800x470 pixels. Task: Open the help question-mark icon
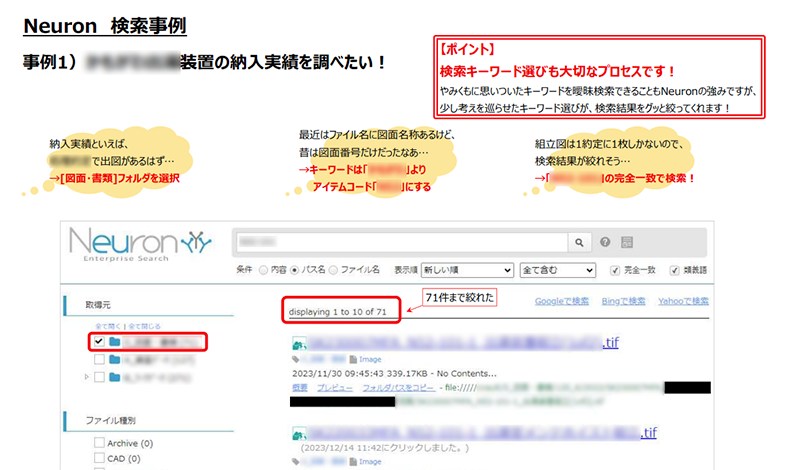605,242
